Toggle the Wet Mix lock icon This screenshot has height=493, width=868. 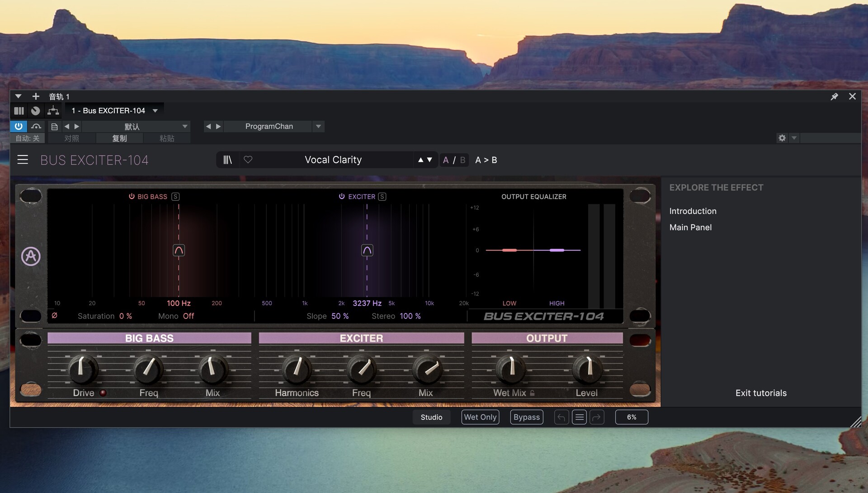coord(532,393)
